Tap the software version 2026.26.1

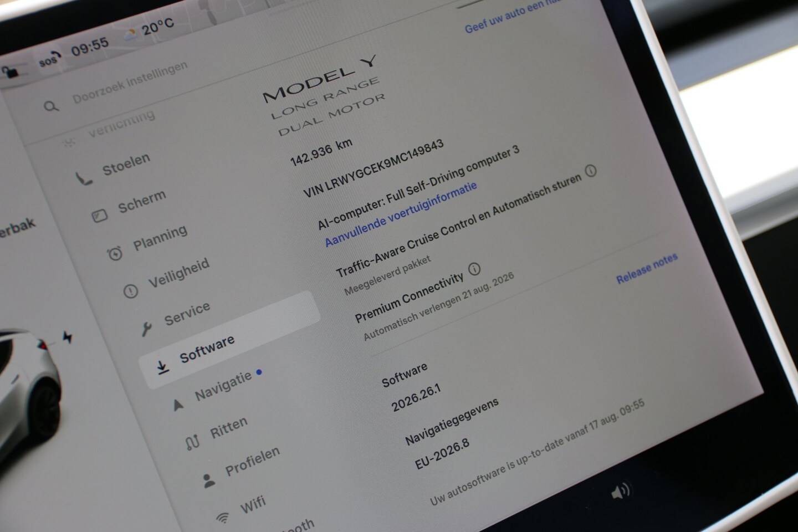pos(416,398)
